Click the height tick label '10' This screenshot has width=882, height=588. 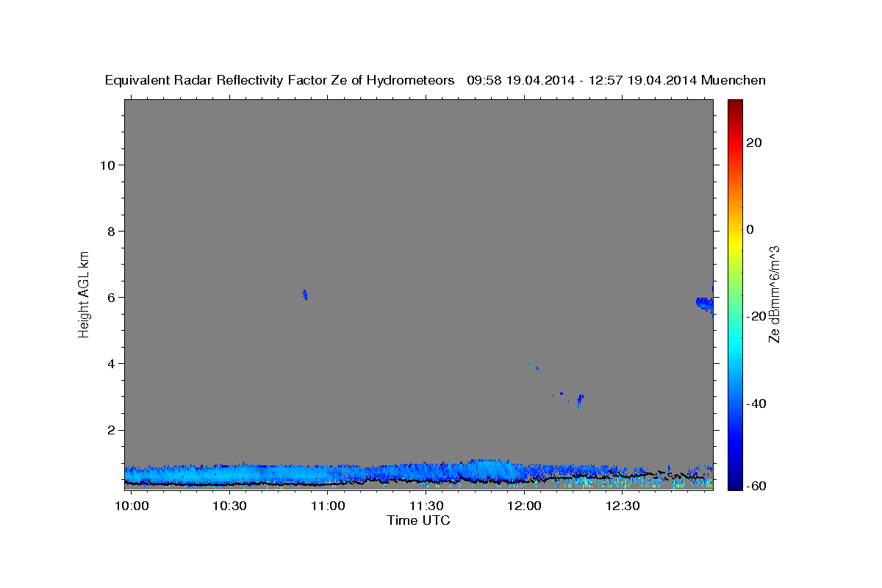point(108,165)
